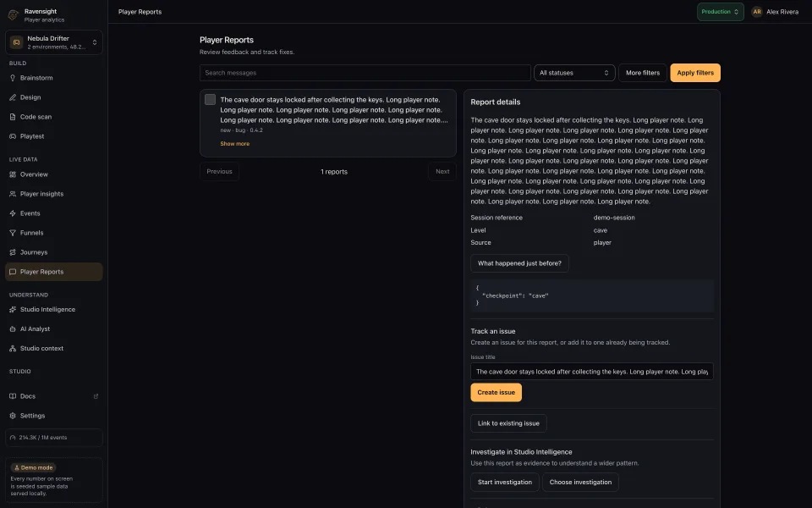Click the Journeys route icon
The width and height of the screenshot is (812, 508).
(13, 252)
